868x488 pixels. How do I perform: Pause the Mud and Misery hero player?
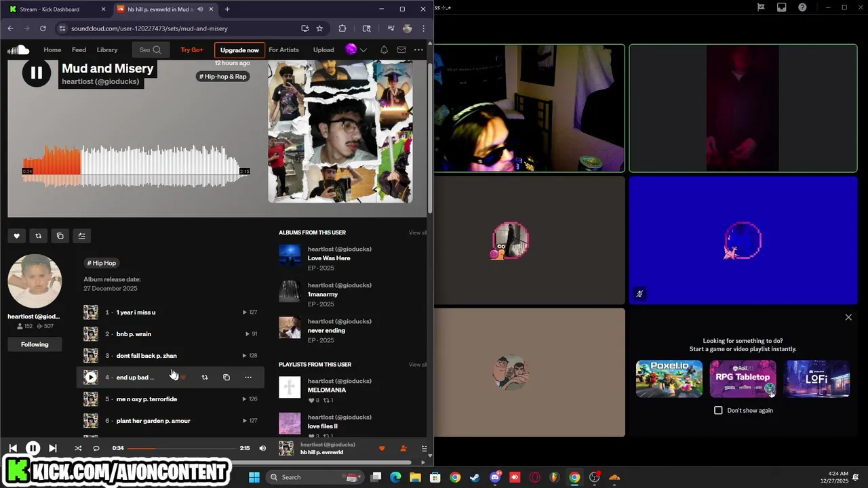click(37, 73)
